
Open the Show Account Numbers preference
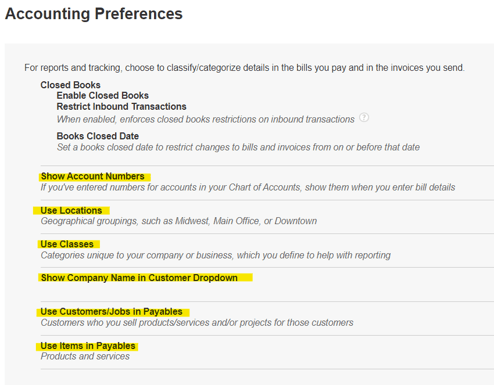(93, 176)
